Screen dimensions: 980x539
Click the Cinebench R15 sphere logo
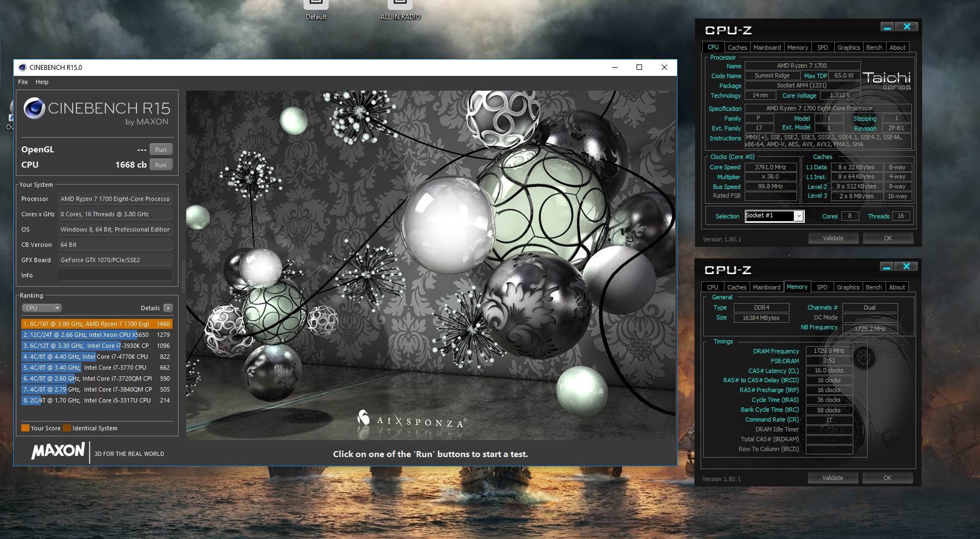(34, 108)
